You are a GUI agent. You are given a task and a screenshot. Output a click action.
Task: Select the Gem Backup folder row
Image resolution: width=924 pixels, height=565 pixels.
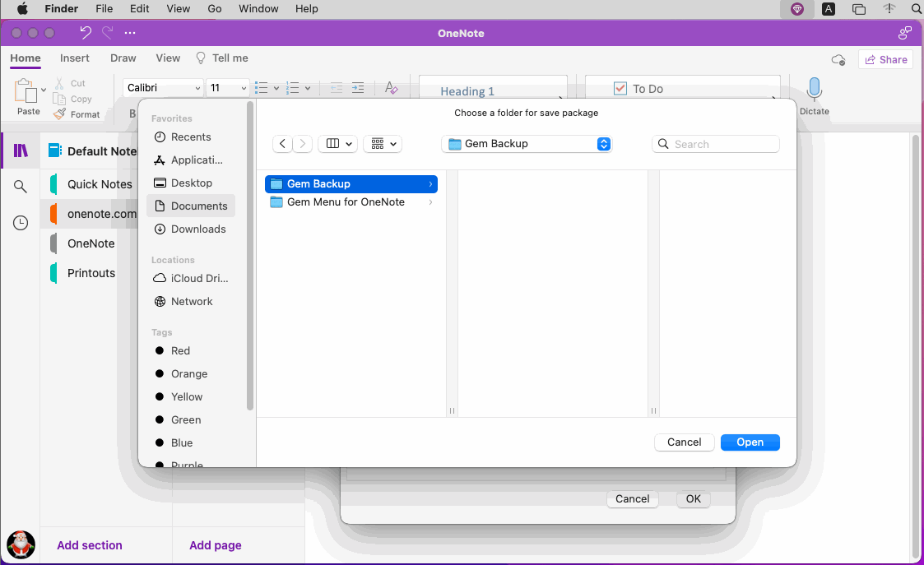tap(351, 184)
